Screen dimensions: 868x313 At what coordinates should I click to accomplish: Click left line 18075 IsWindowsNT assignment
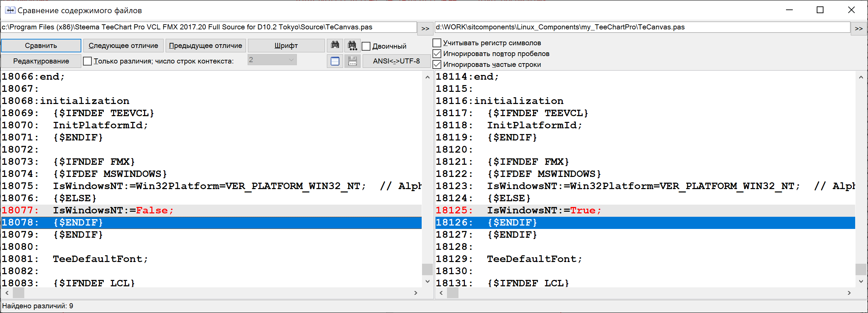click(x=212, y=186)
